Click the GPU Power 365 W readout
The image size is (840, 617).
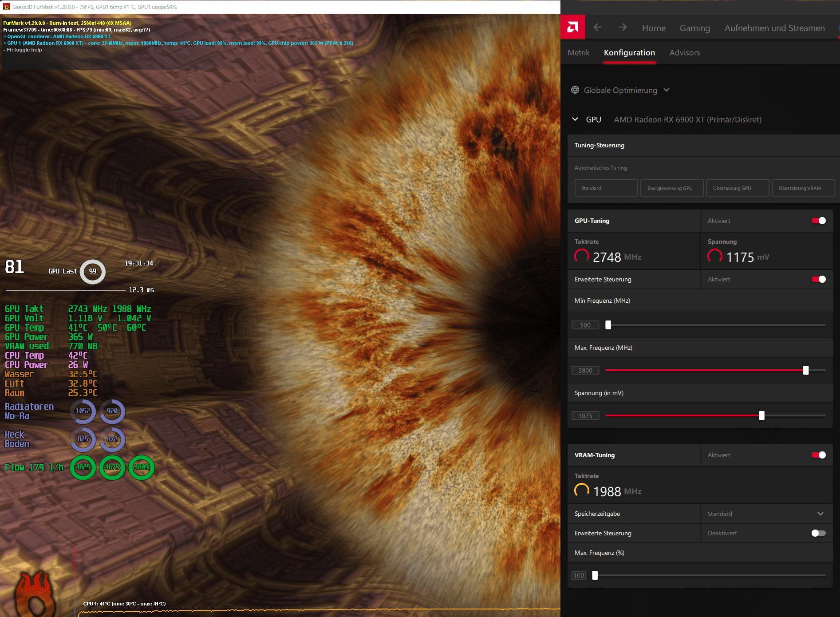(49, 337)
